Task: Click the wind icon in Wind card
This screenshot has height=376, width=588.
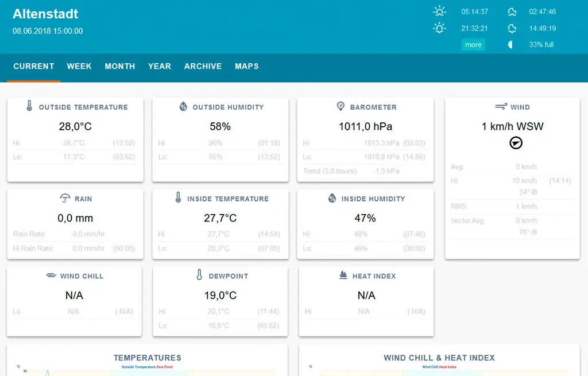Action: click(501, 106)
